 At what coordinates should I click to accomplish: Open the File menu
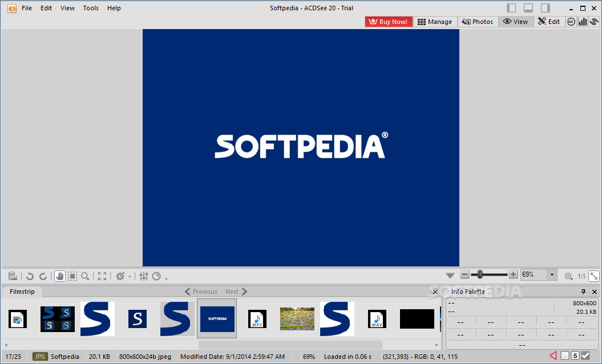tap(27, 8)
